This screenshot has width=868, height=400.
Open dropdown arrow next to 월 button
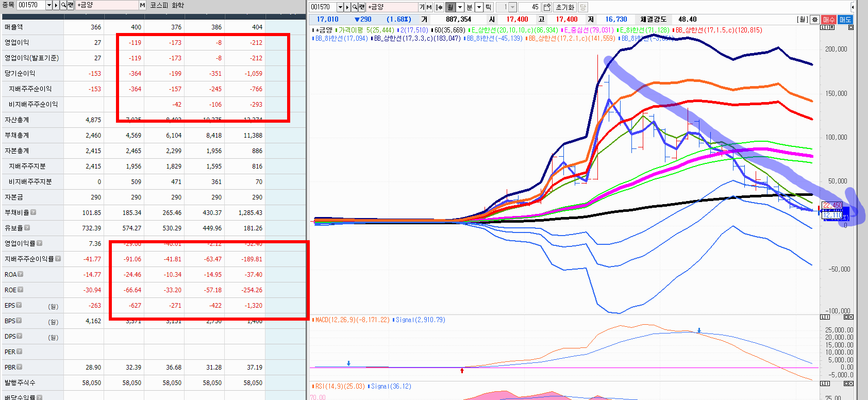[460, 7]
